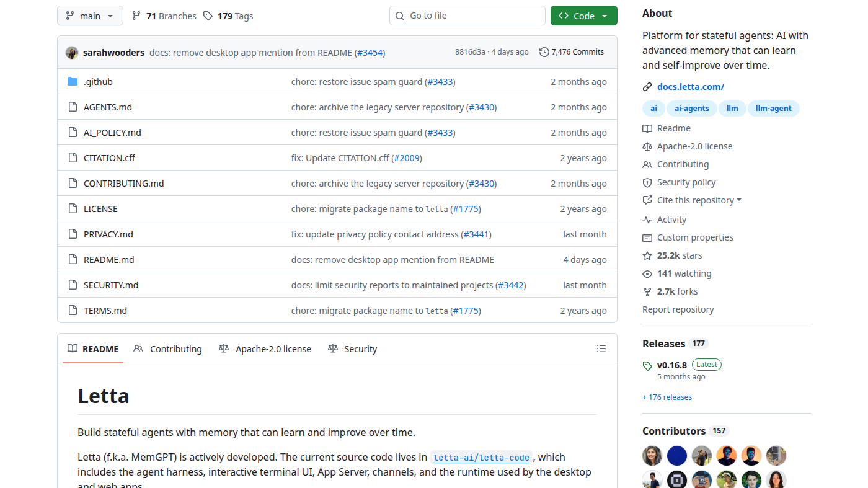
Task: Click the pull request #3454 link
Action: pos(370,53)
